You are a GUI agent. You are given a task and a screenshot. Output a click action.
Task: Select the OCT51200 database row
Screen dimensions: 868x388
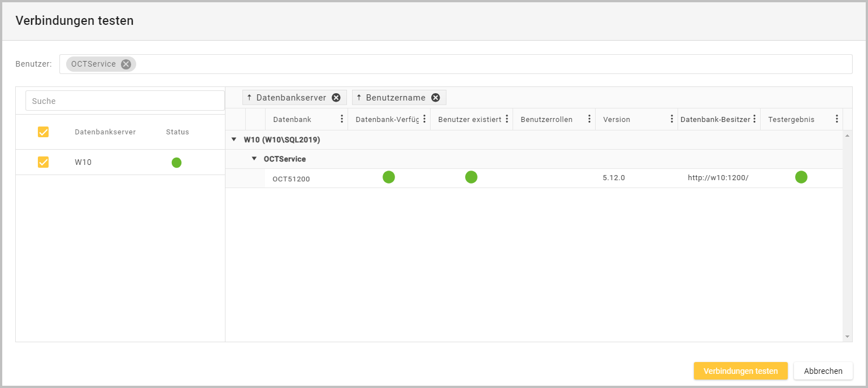(291, 179)
